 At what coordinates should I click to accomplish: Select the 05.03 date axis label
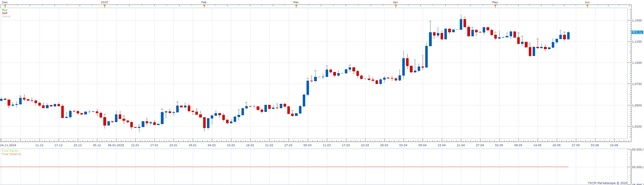coord(308,145)
